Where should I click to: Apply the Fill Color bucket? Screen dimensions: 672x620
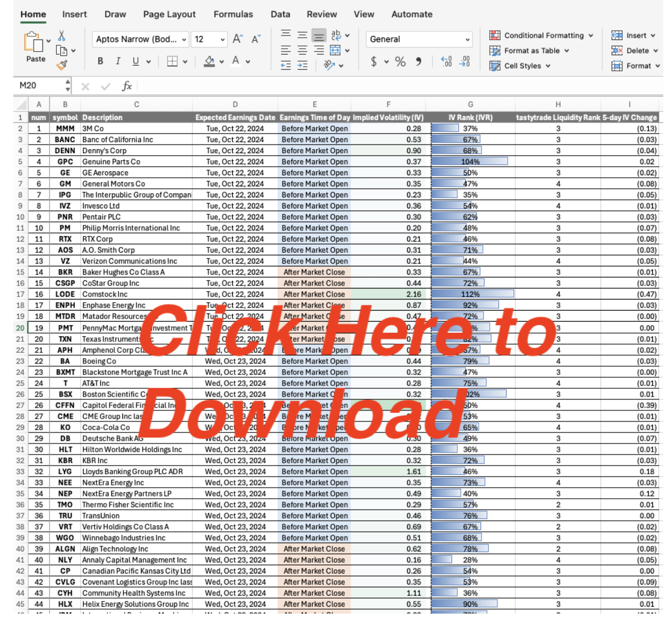pos(209,62)
